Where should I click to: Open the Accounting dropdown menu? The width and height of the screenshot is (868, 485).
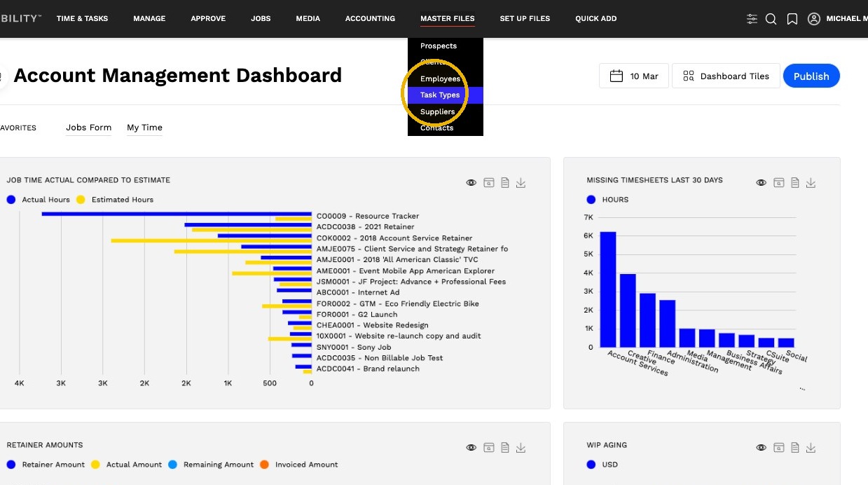pos(370,19)
